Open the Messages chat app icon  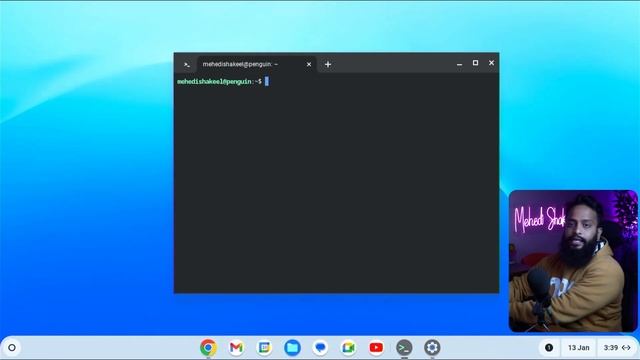320,348
